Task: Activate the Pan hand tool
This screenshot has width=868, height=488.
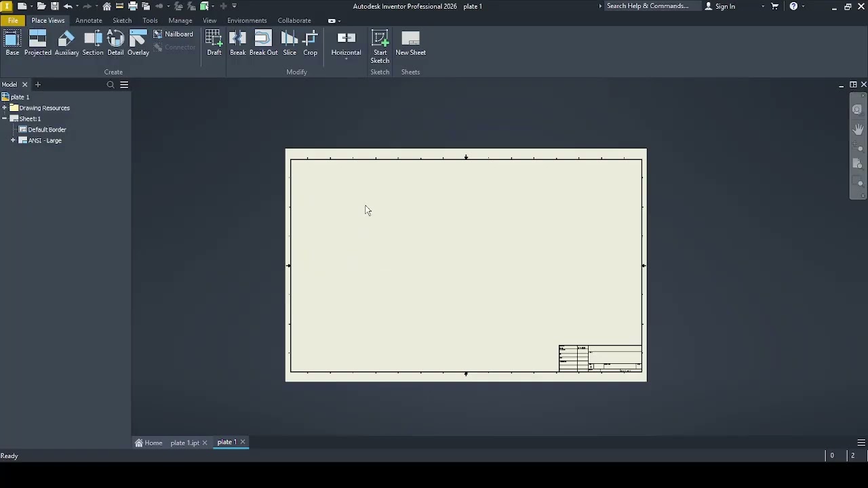Action: click(x=859, y=129)
